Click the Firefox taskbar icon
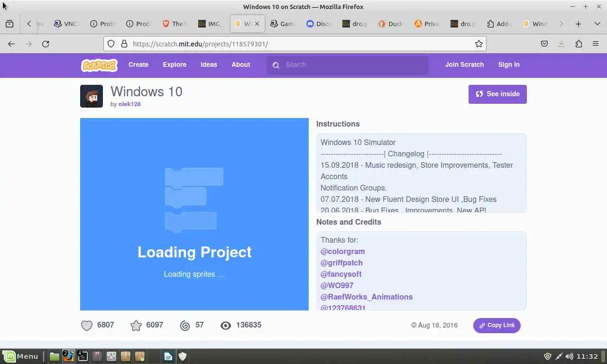607x364 pixels. click(x=69, y=356)
